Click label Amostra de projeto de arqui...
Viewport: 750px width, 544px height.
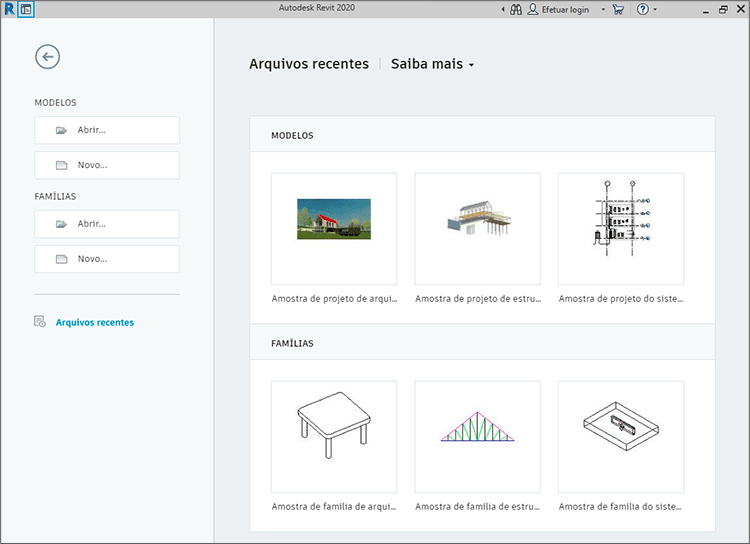[334, 299]
